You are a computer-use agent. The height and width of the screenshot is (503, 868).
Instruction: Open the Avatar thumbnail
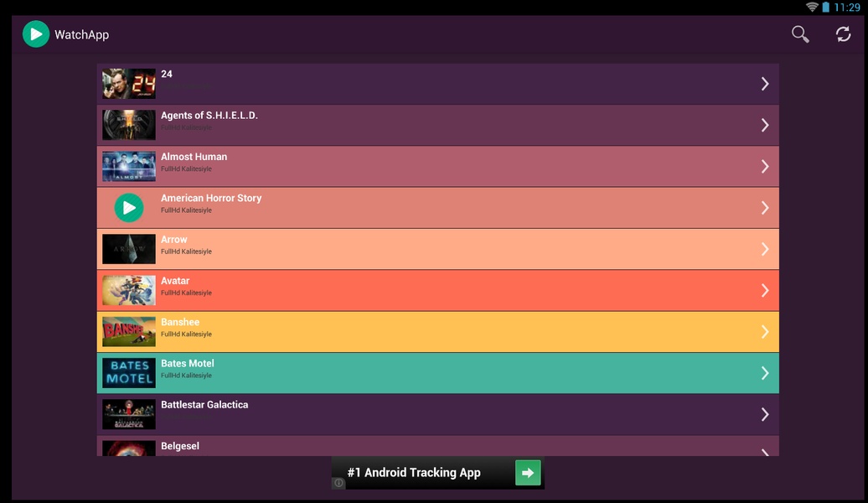point(129,290)
